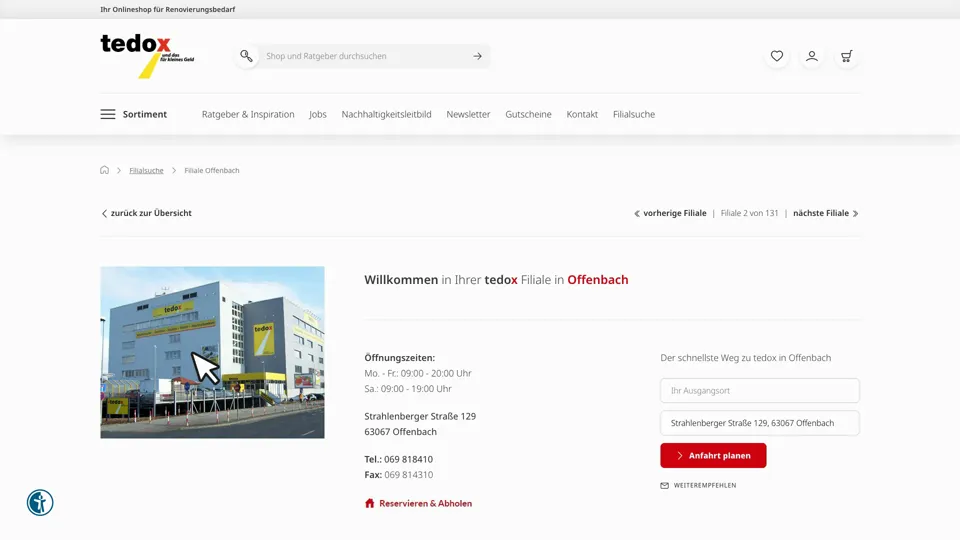Screen dimensions: 960x540
Task: Open Ratgeber & Inspiration
Action: click(x=248, y=114)
